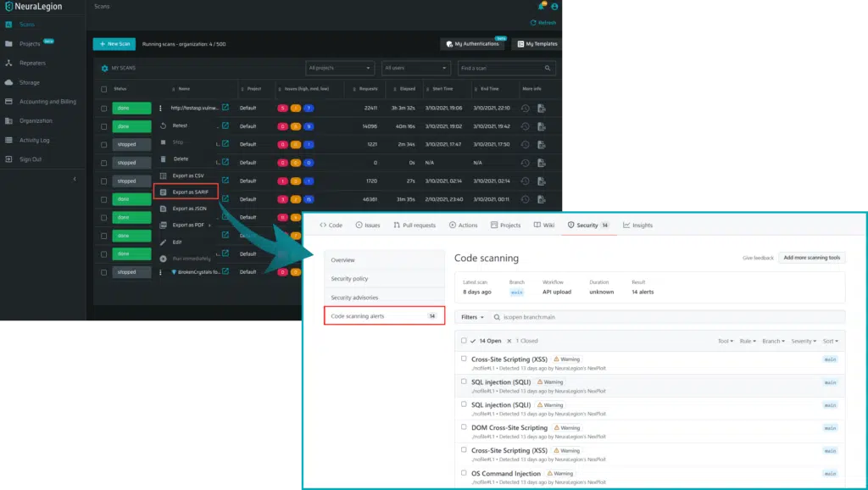Click the New Scan button
The height and width of the screenshot is (490, 868).
[114, 44]
